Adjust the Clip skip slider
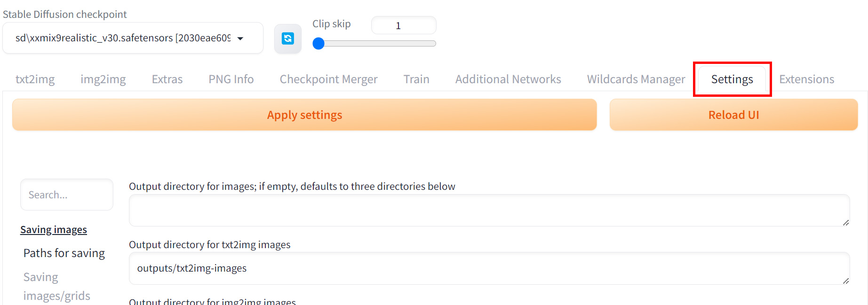The height and width of the screenshot is (305, 868). coord(319,44)
